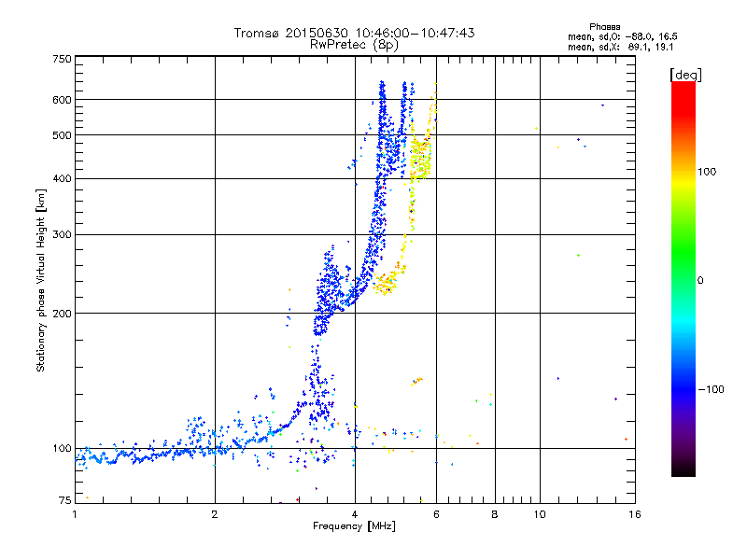
Task: Click the y-axis '100' tick label
Action: (63, 448)
